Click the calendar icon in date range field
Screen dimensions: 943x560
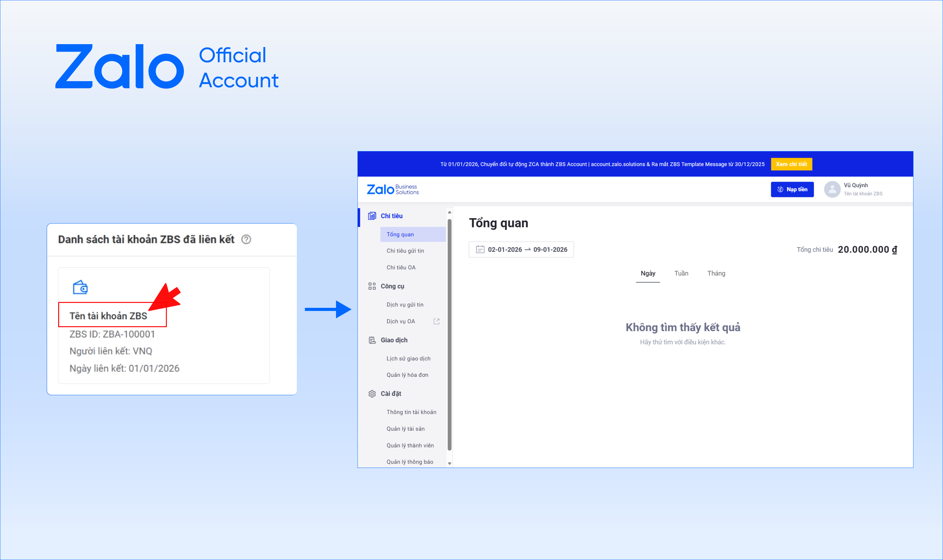click(x=480, y=249)
